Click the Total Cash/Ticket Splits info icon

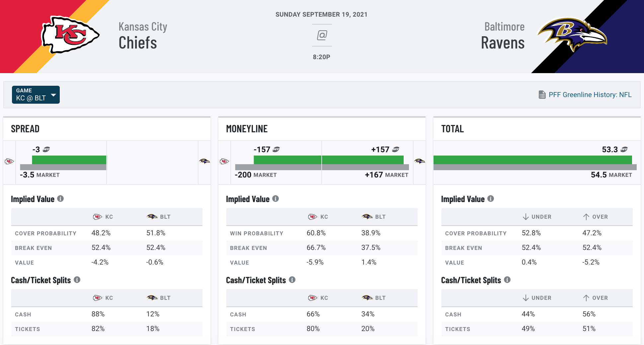pos(507,280)
